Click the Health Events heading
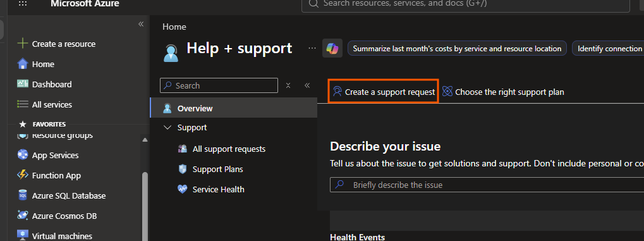This screenshot has width=644, height=241. [x=357, y=237]
